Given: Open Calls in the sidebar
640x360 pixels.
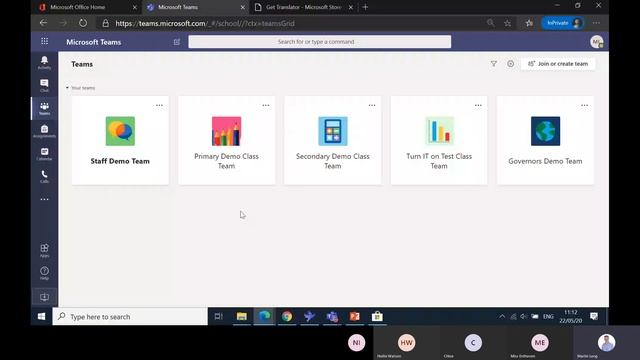Looking at the screenshot, I should [44, 177].
